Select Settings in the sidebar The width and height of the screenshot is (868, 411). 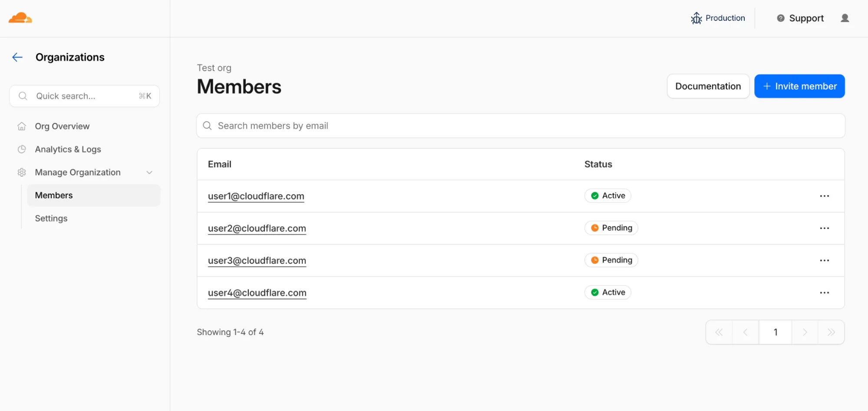click(x=51, y=218)
